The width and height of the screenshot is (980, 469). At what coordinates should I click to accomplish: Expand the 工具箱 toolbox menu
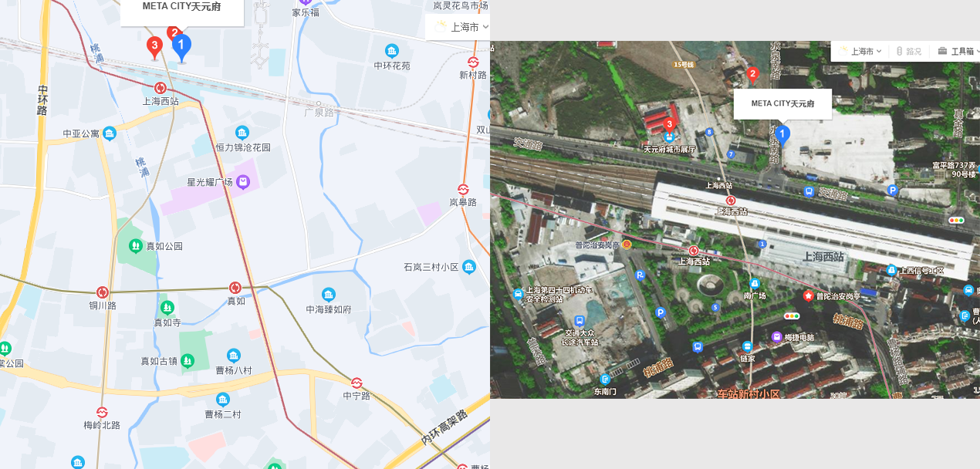(958, 51)
